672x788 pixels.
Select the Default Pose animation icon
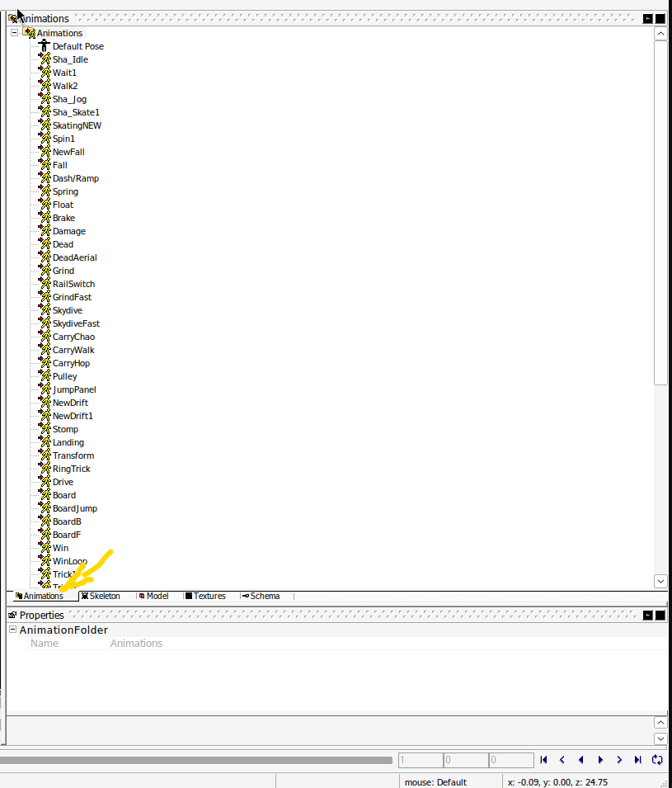[x=44, y=45]
